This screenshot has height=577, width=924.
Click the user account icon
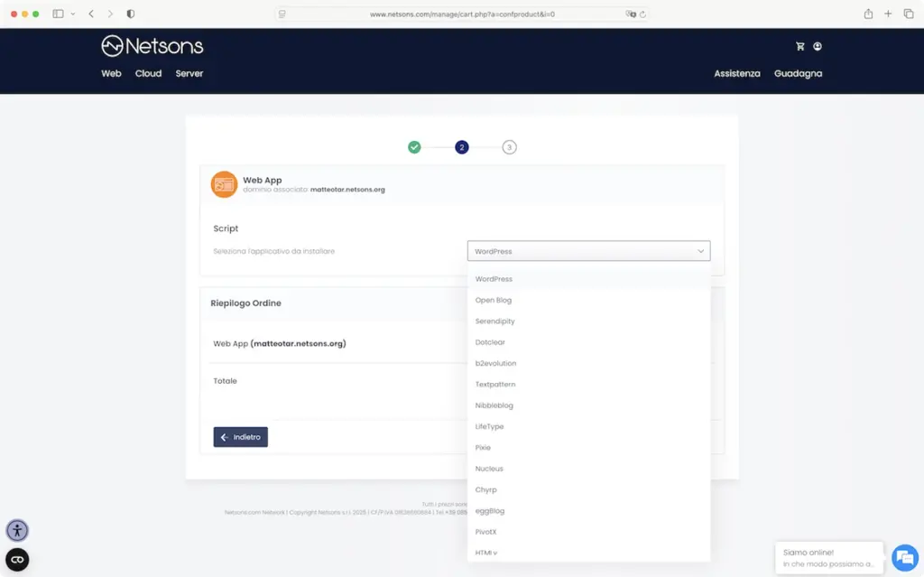click(x=818, y=46)
